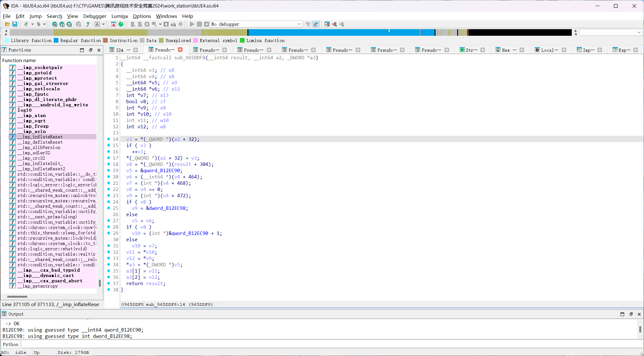Close the IDA view tab
Screen dimensions: 644x356
point(136,50)
